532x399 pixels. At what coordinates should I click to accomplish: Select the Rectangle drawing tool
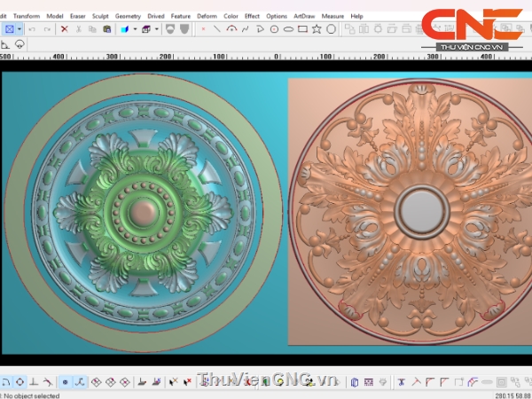[x=303, y=29]
